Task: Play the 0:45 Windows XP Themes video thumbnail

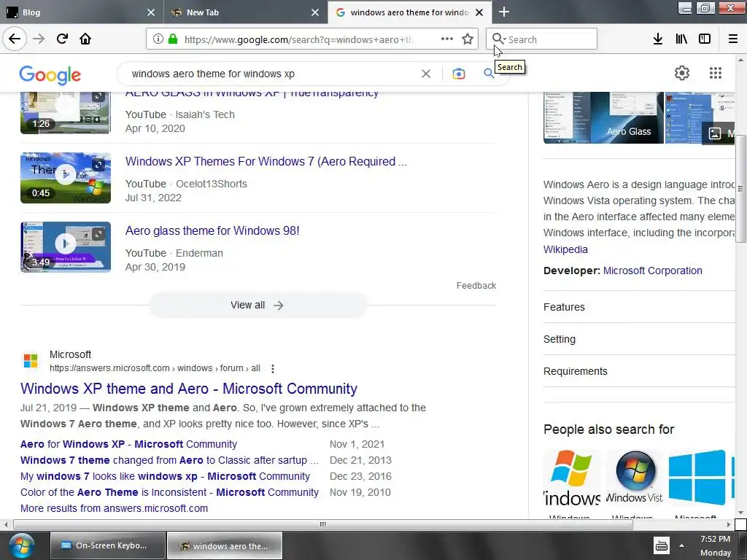Action: (x=65, y=178)
